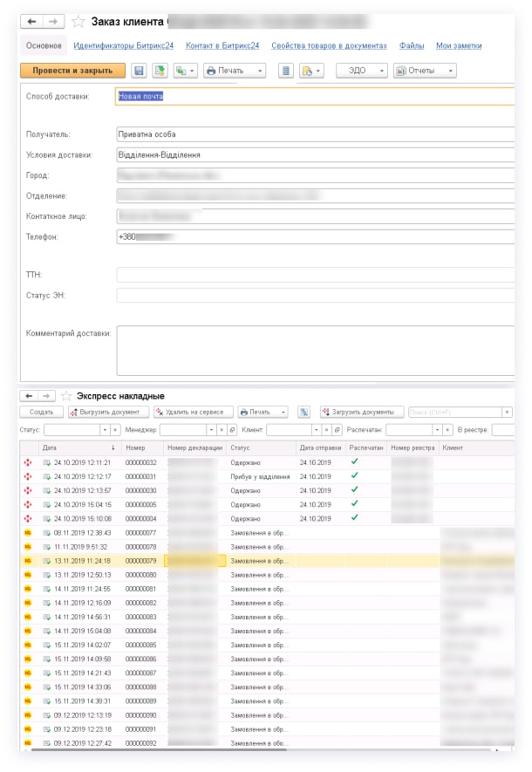
Task: Click Удалить на сервисе button
Action: [x=193, y=412]
